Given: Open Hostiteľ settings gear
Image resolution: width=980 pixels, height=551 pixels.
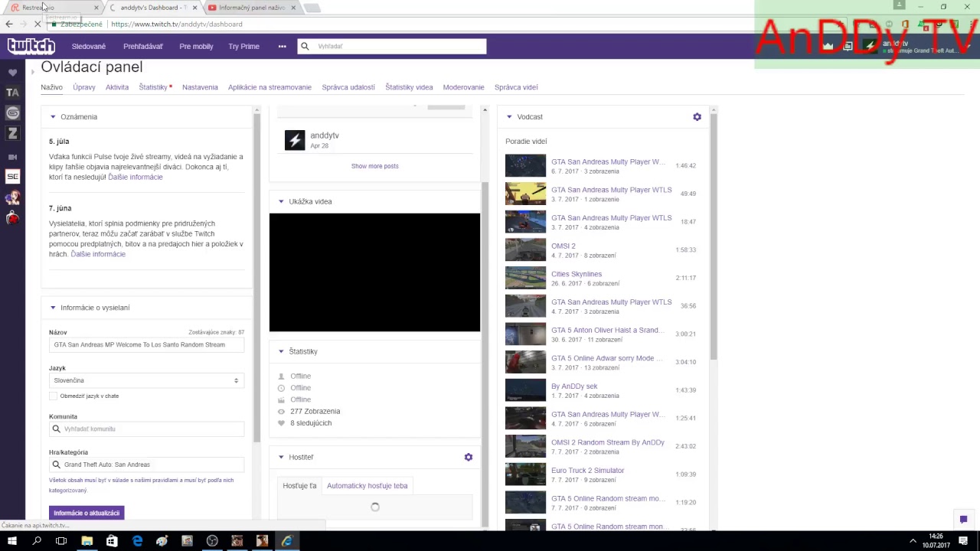Looking at the screenshot, I should click(x=469, y=457).
